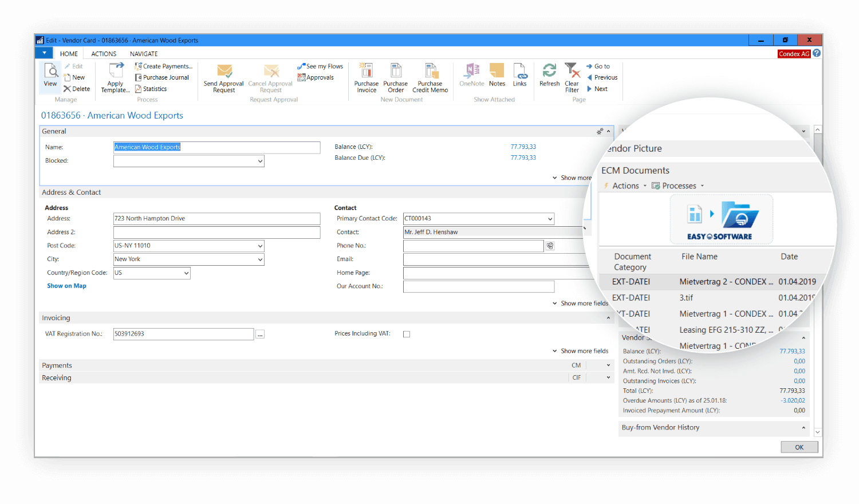Open Purchase Journal
This screenshot has height=504, width=859.
click(x=162, y=77)
